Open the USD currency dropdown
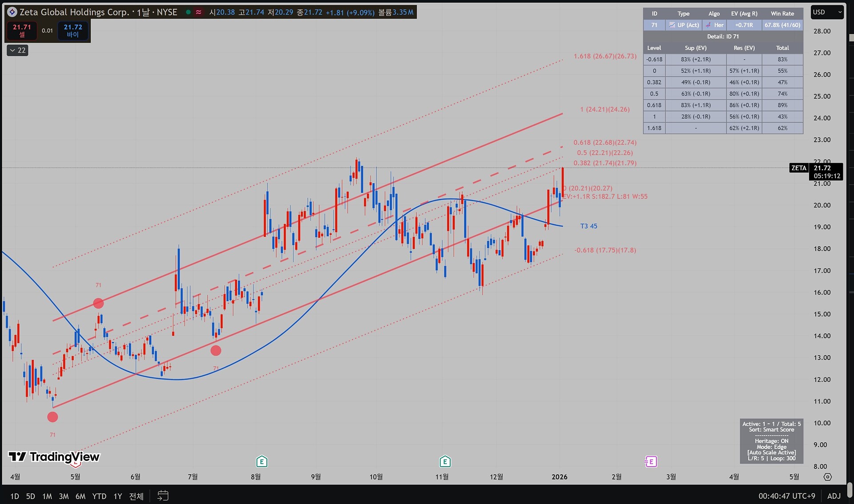The height and width of the screenshot is (504, 854). click(827, 12)
